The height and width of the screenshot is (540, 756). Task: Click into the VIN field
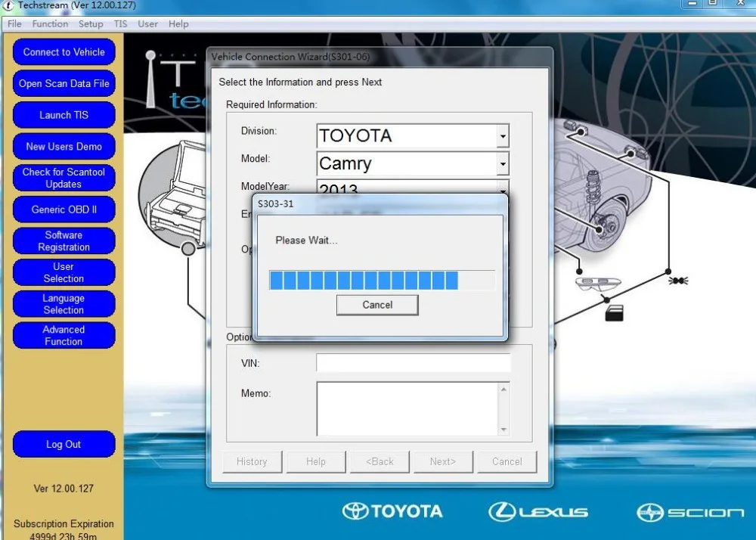pyautogui.click(x=414, y=362)
